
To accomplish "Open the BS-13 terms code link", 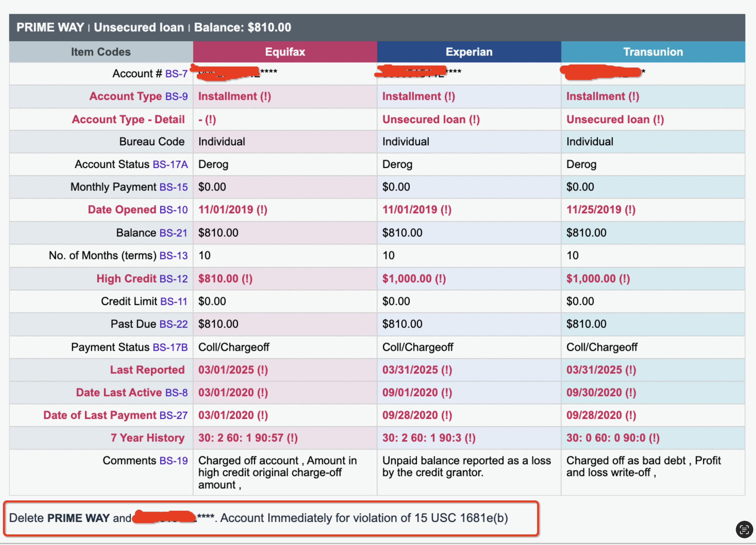I will coord(173,255).
